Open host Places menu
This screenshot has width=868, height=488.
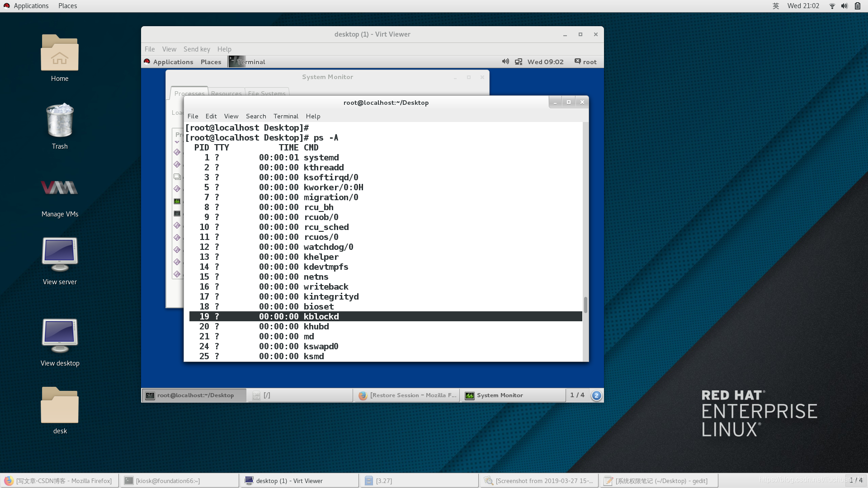tap(67, 6)
